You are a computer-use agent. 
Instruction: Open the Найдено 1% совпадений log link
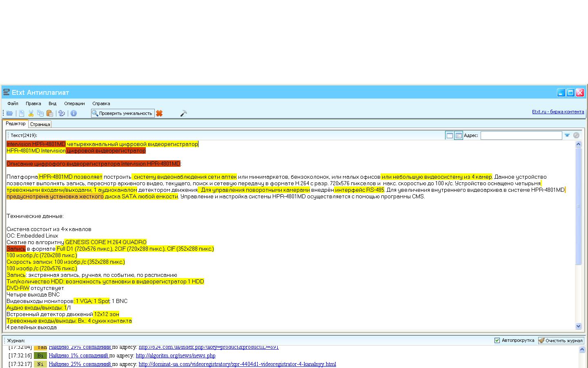coord(78,356)
